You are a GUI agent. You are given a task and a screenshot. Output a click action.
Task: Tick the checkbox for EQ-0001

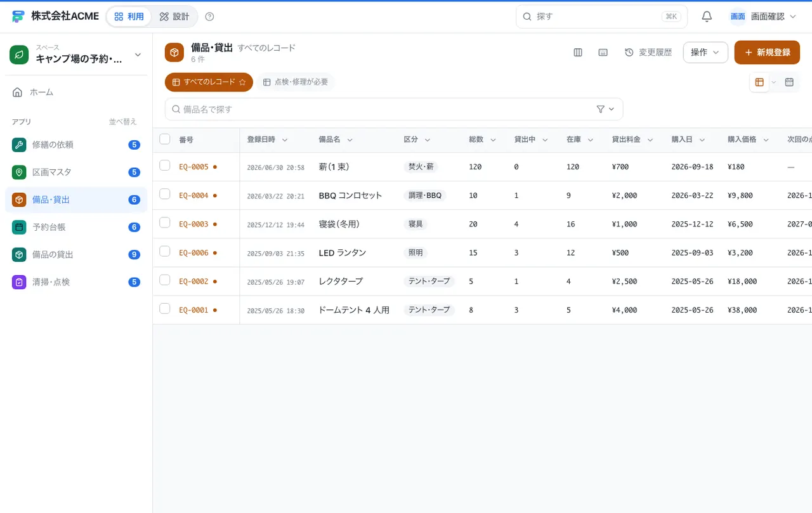[x=165, y=308]
